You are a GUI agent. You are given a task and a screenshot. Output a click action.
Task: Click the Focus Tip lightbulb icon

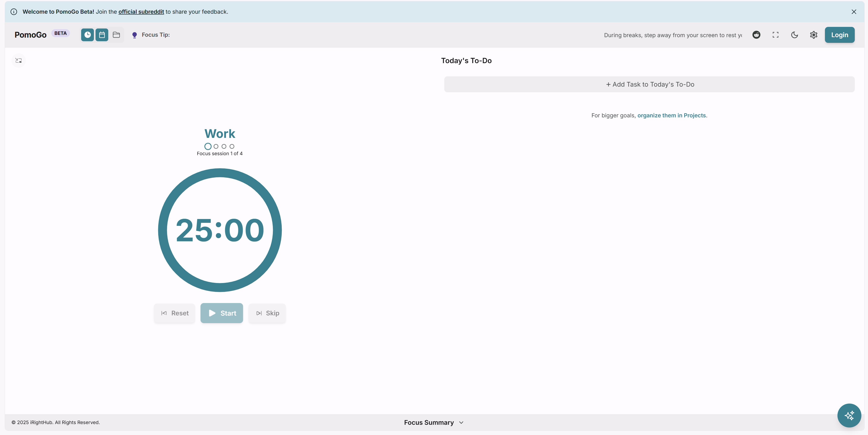coord(134,35)
